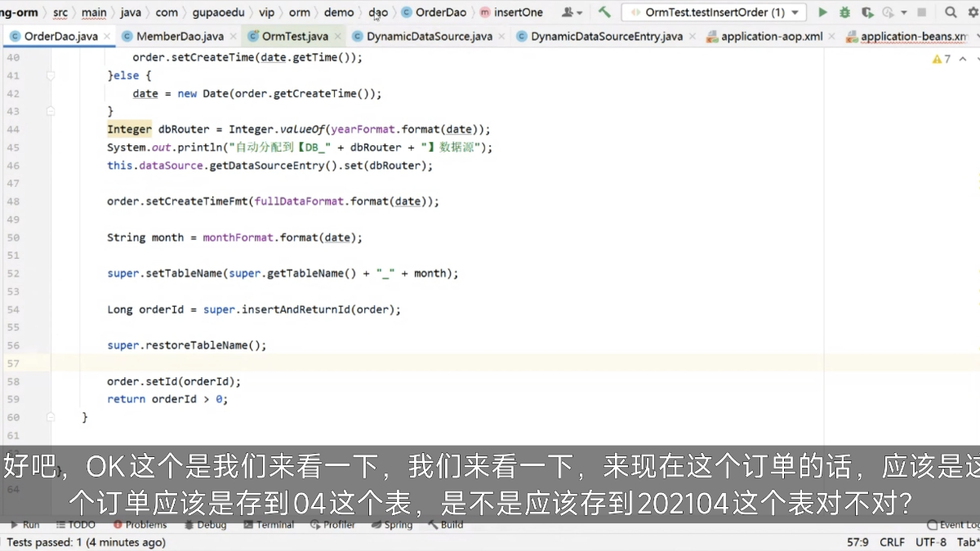Open the Run tool window
Screen dimensions: 980x551
coord(24,525)
